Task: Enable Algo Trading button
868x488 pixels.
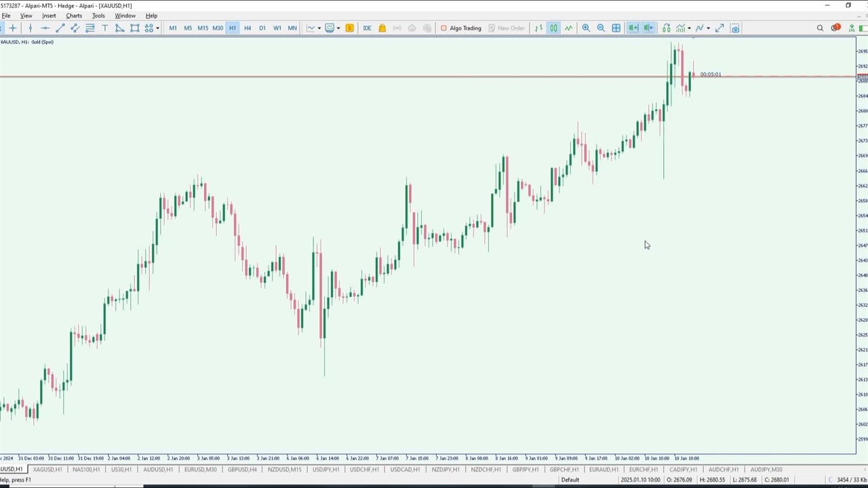Action: point(460,28)
